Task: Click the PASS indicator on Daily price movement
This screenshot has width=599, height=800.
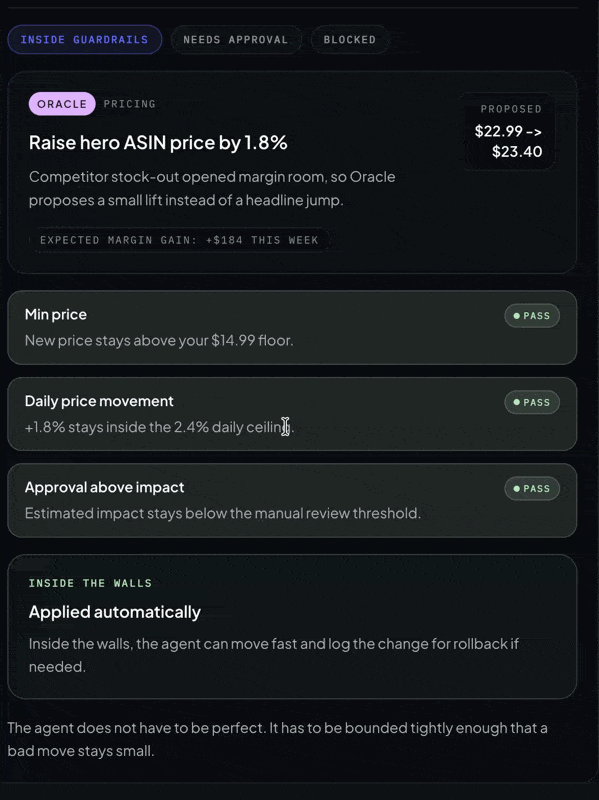Action: click(532, 402)
